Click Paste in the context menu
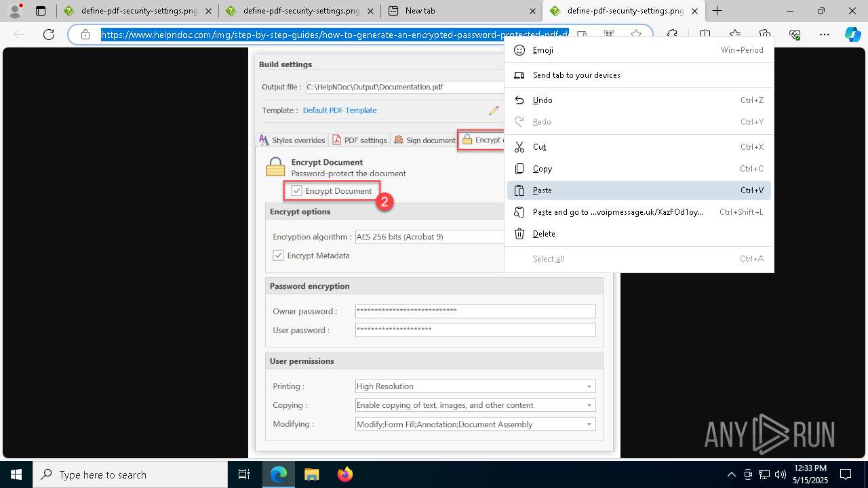The image size is (868, 488). 639,190
